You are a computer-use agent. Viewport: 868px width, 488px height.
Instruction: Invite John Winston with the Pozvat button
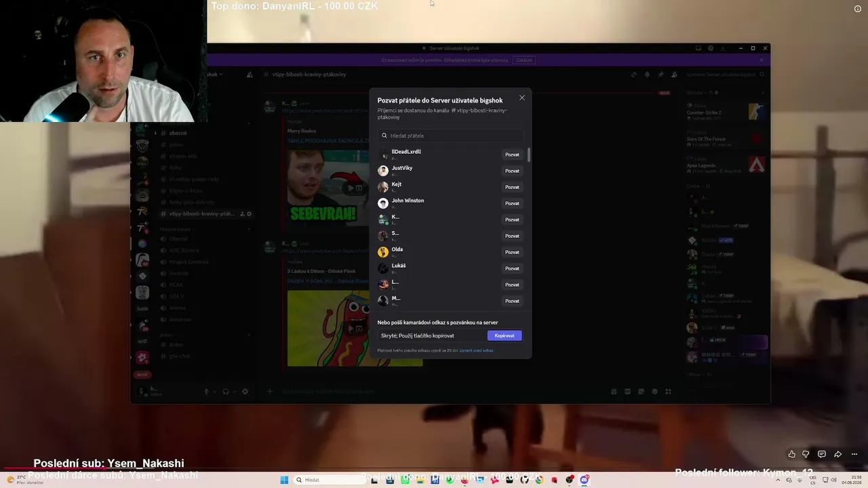pyautogui.click(x=512, y=203)
